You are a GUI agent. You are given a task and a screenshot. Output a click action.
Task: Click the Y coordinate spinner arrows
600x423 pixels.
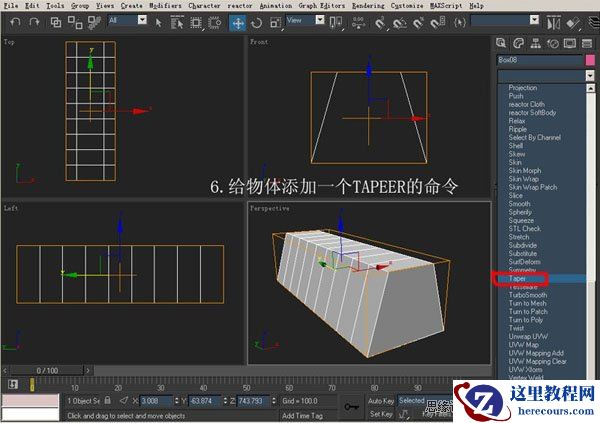point(225,401)
